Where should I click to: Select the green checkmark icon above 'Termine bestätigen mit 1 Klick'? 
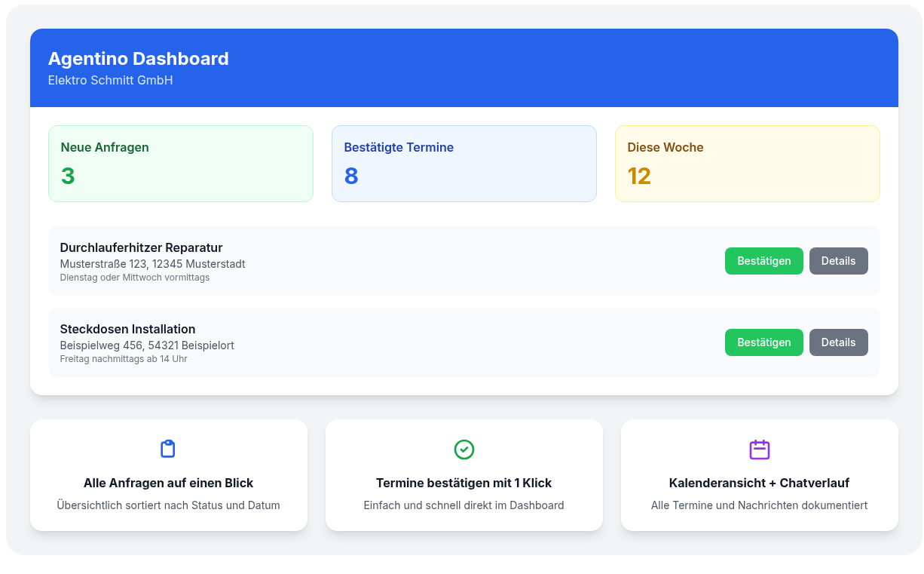464,448
